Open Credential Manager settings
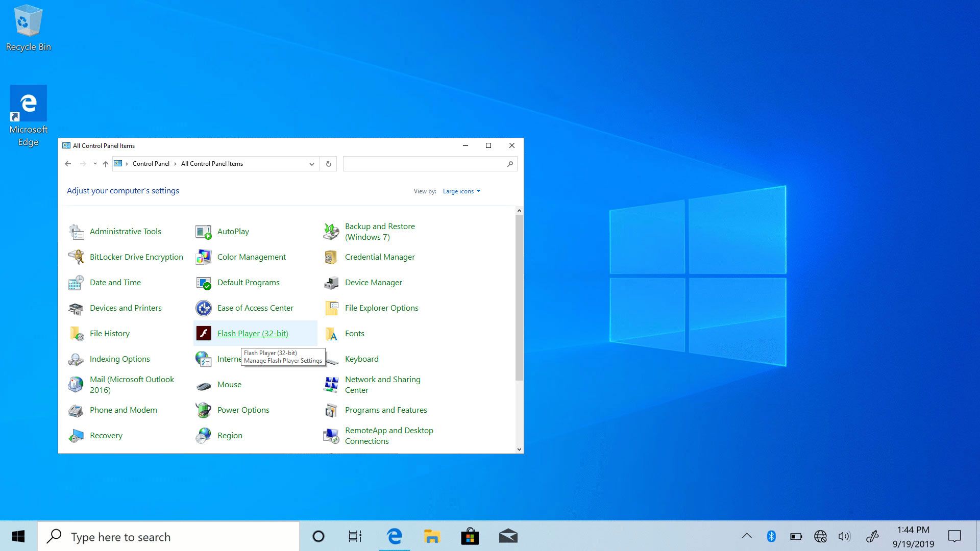The image size is (980, 551). (x=380, y=256)
